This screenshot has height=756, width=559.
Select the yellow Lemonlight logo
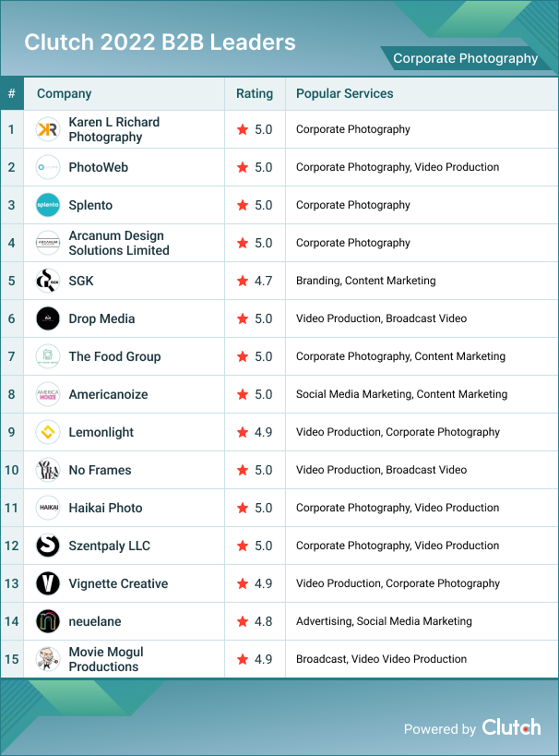pos(47,432)
